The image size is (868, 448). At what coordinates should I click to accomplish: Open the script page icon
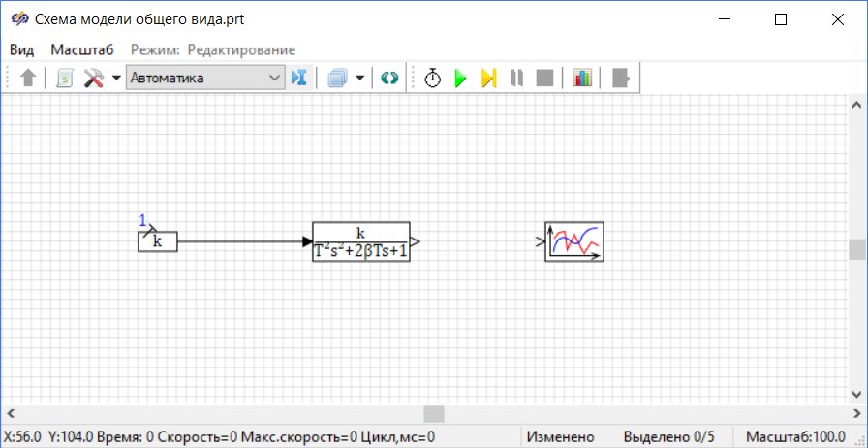click(x=64, y=79)
